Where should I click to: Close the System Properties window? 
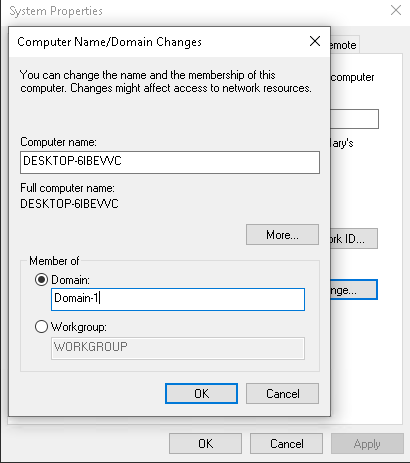[396, 10]
